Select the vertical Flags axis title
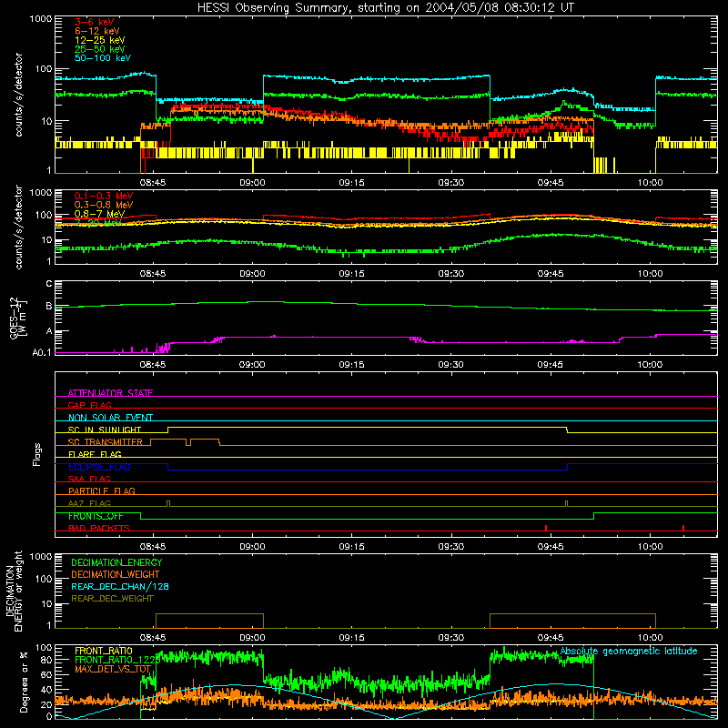 point(36,454)
